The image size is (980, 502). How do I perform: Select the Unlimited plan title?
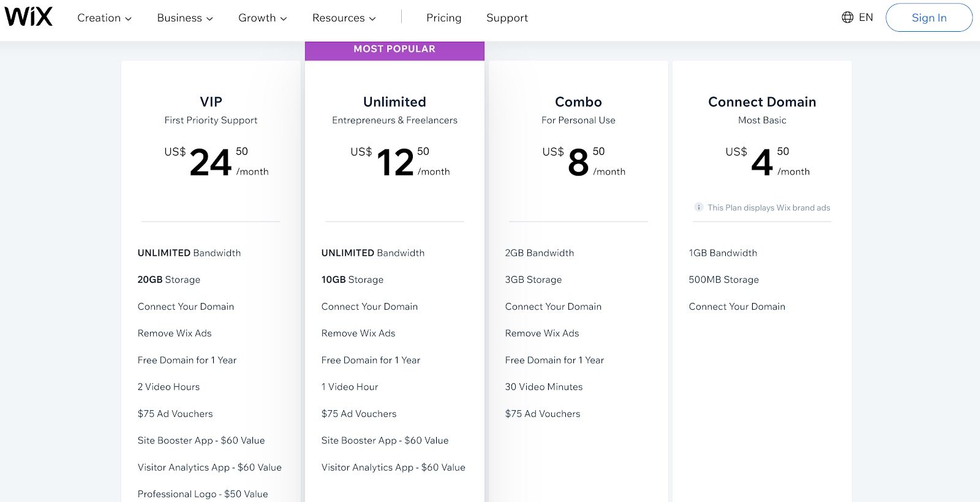pos(394,102)
